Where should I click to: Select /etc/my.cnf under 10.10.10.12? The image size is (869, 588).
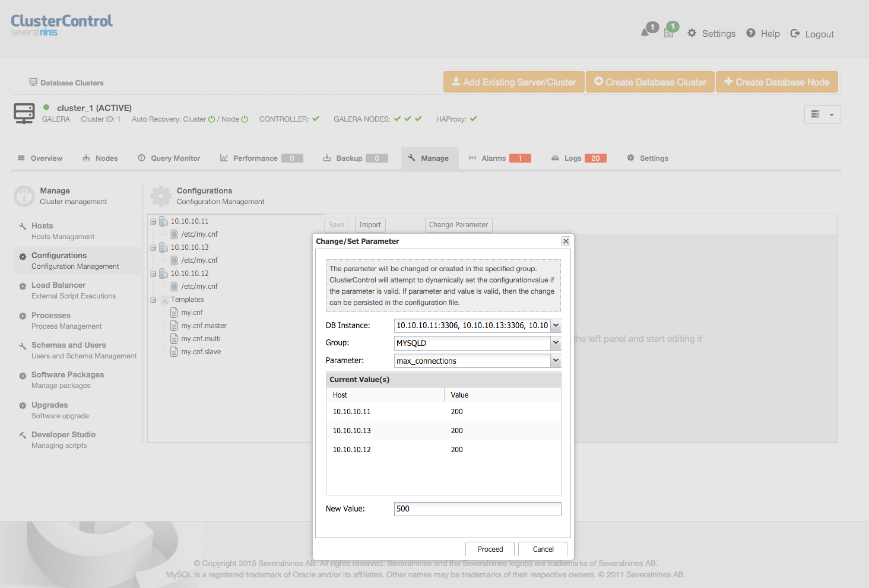[x=199, y=287]
